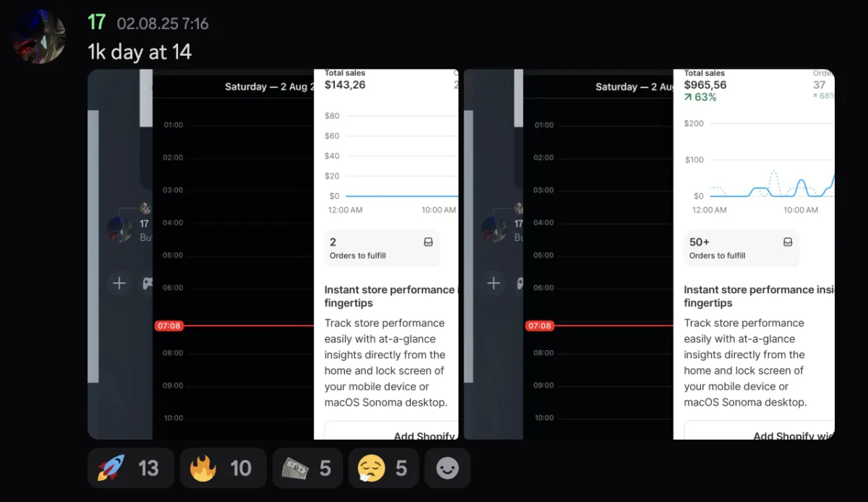Click the "50+ Orders to fulfill" card
This screenshot has width=868, height=502.
tap(741, 248)
